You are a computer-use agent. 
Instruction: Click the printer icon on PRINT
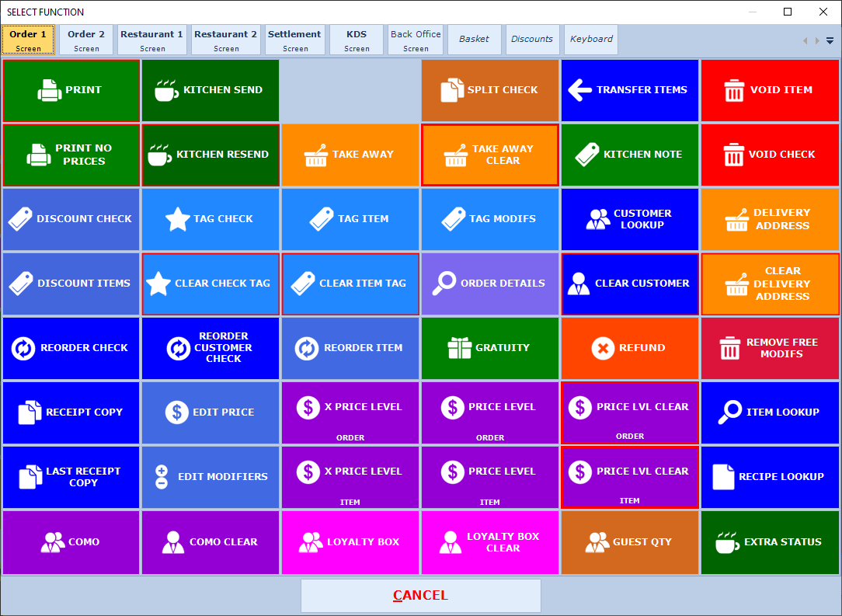coord(49,90)
